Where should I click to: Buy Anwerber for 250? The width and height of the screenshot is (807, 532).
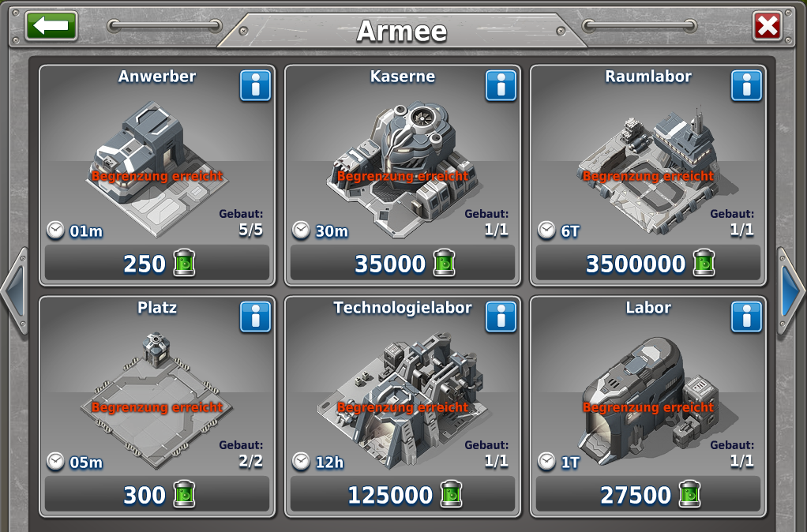point(157,263)
